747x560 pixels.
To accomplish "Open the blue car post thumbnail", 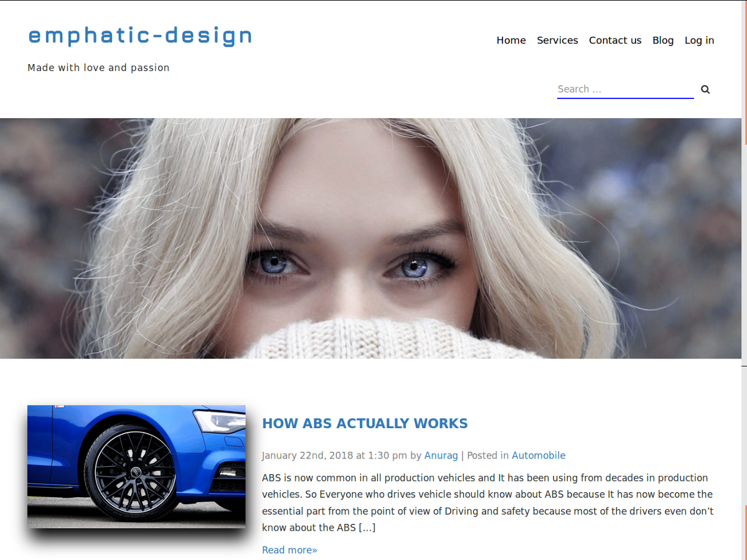I will click(136, 467).
